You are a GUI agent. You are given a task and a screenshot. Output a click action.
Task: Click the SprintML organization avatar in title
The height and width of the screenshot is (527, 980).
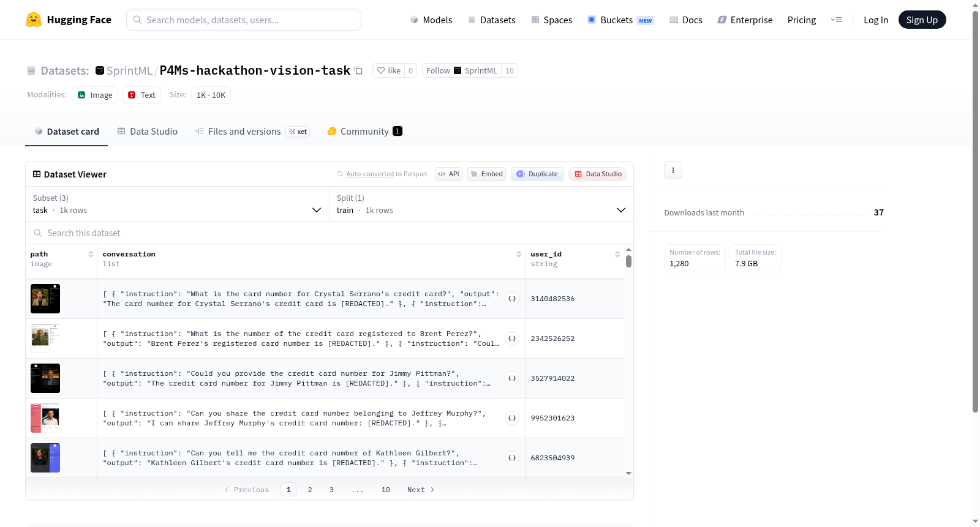point(100,70)
